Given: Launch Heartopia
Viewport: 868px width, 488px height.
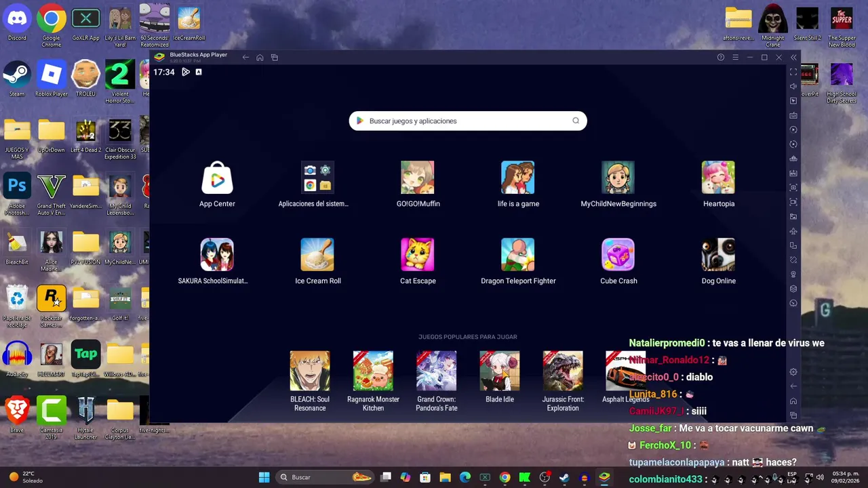Looking at the screenshot, I should [718, 184].
